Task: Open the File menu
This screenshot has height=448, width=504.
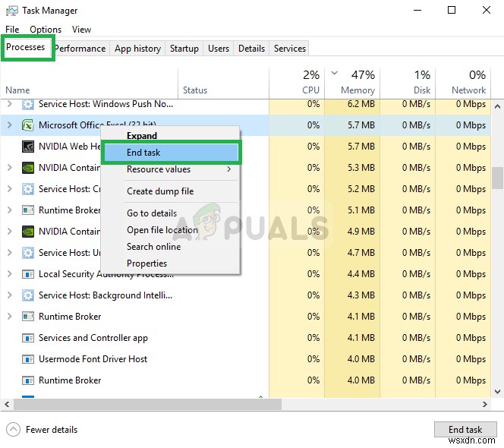Action: click(12, 30)
